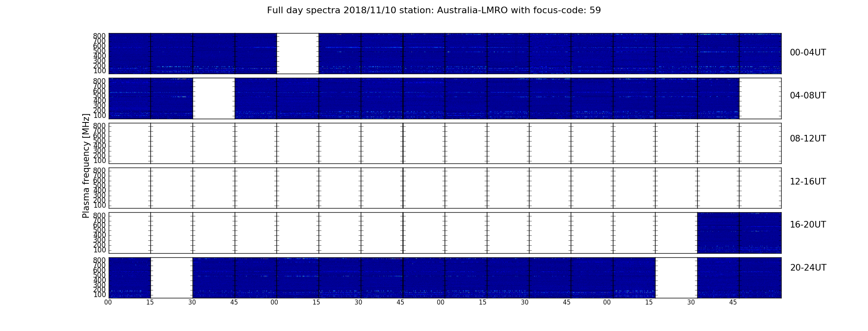Screen dimensions: 868x331
Task: Select the '800' tick label of the 04-08UT panel
Action: pos(100,81)
